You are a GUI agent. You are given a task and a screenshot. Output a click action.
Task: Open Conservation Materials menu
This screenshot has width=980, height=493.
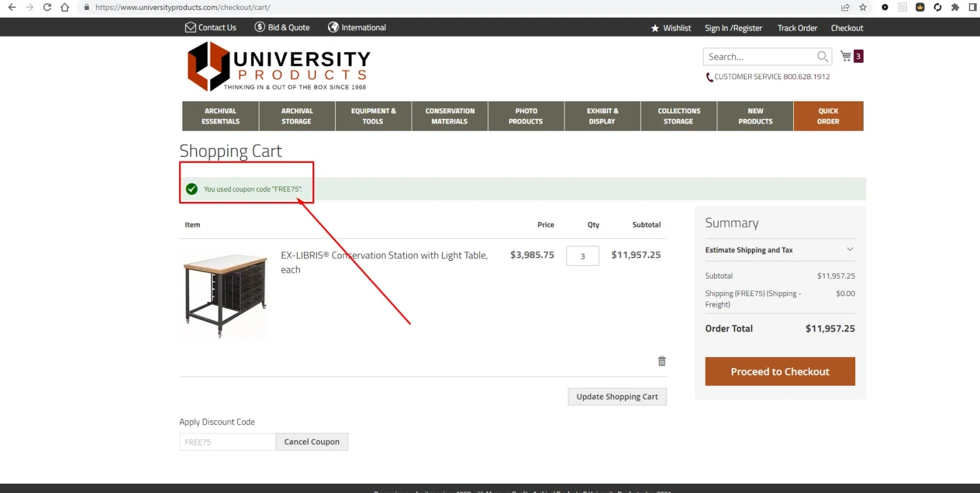[449, 116]
